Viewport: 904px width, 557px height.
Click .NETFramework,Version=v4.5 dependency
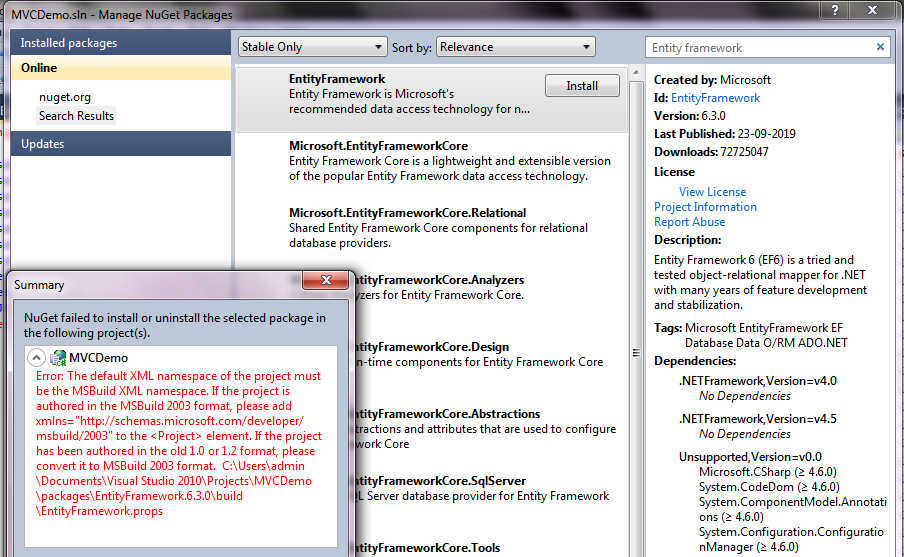tap(758, 419)
